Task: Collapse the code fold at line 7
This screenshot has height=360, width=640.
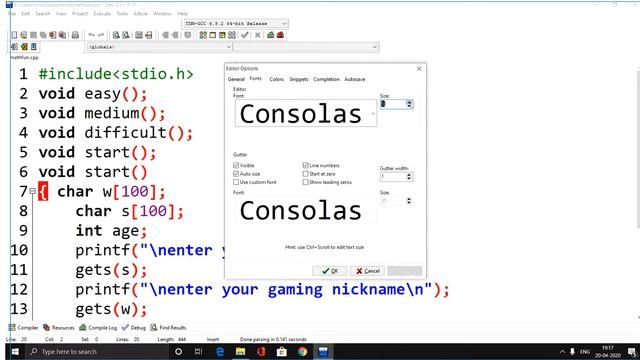Action: tap(33, 191)
